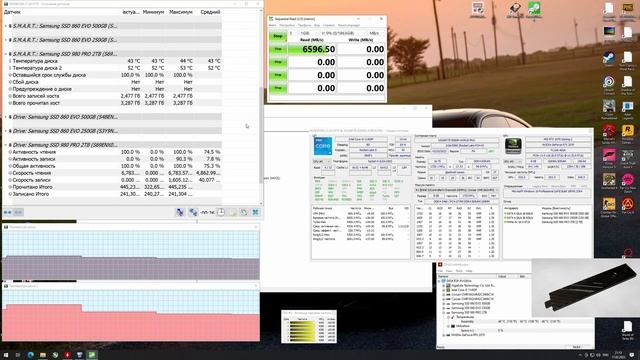This screenshot has width=640, height=360.
Task: Click logging sheet icon in sensor toolbar
Action: coord(233,212)
